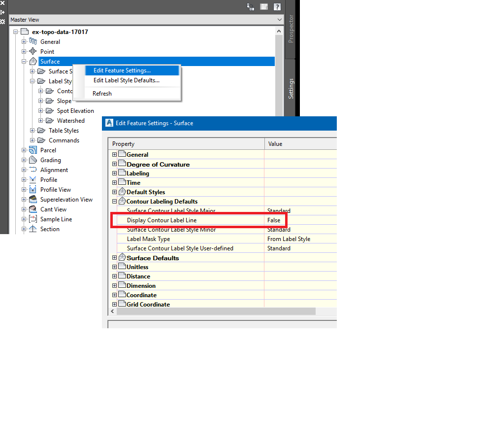Expand the Contour Labeling Defaults section
Screen dimensions: 486x448
pyautogui.click(x=114, y=201)
